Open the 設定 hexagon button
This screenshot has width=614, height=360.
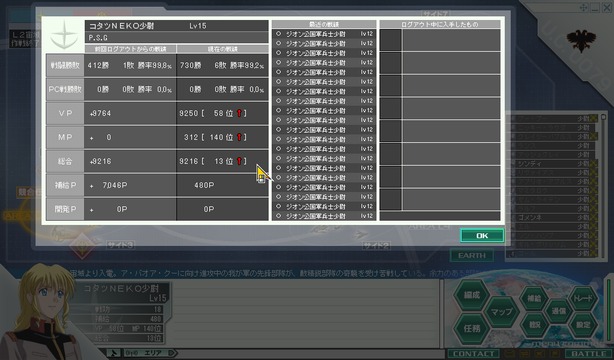(583, 325)
